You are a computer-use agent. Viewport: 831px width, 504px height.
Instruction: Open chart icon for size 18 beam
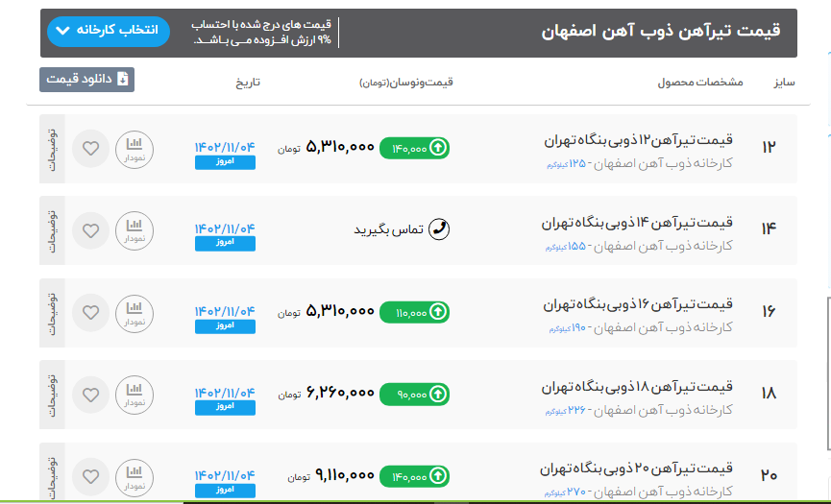click(x=134, y=394)
